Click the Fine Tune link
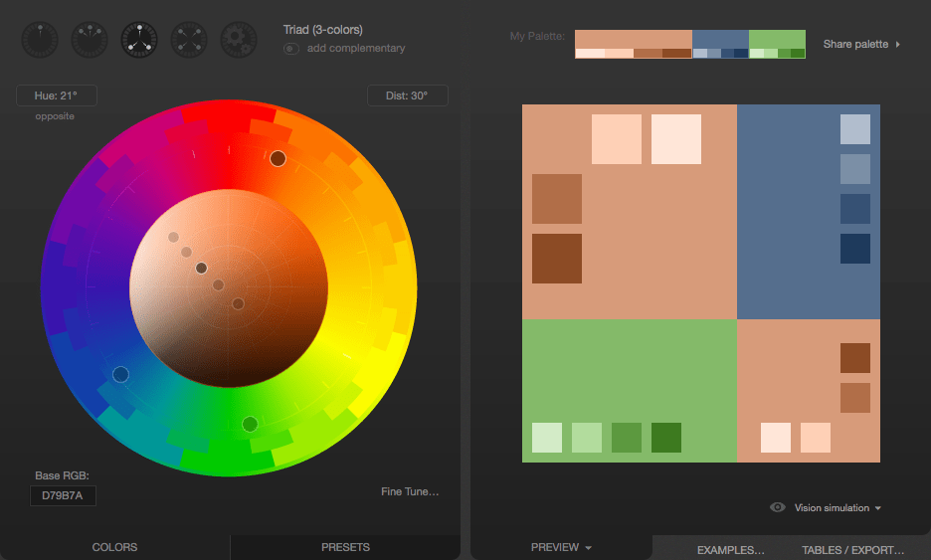The height and width of the screenshot is (560, 931). (x=410, y=491)
